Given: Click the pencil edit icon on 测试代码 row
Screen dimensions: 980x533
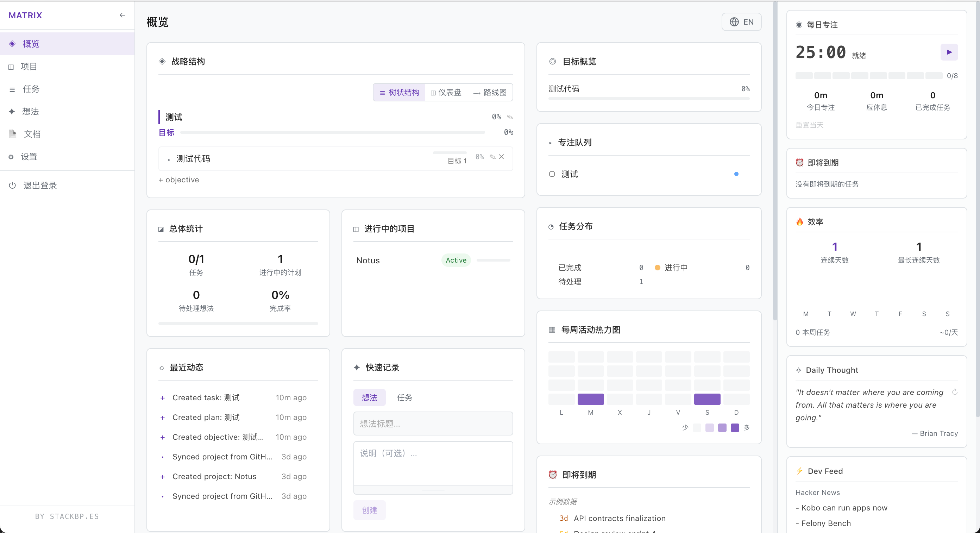Looking at the screenshot, I should (492, 157).
